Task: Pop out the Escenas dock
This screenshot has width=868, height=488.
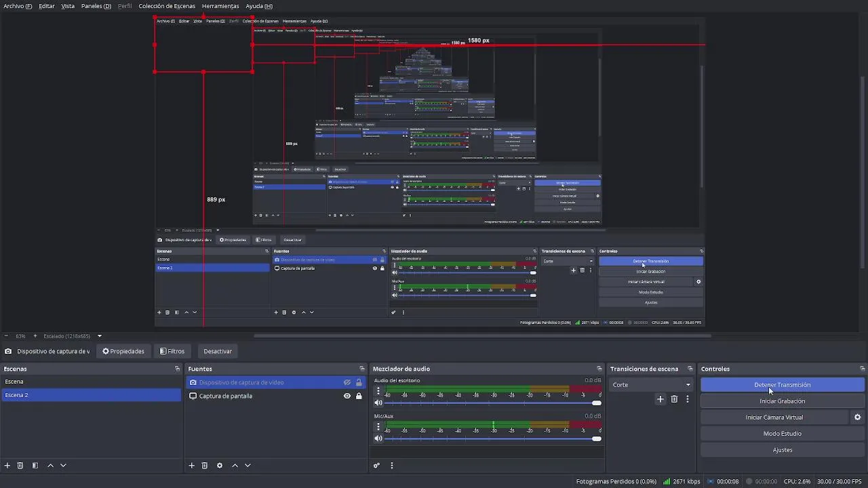Action: coord(178,369)
